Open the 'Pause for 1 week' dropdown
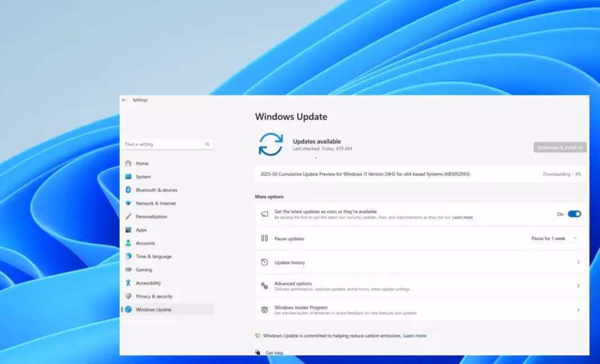The height and width of the screenshot is (364, 600). coord(553,238)
